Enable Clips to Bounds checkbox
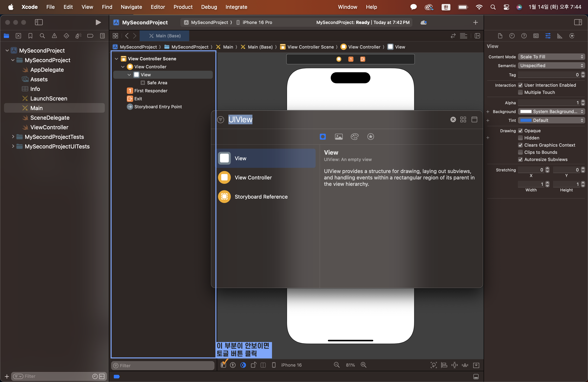Screen dimensions: 588x382 [x=520, y=152]
